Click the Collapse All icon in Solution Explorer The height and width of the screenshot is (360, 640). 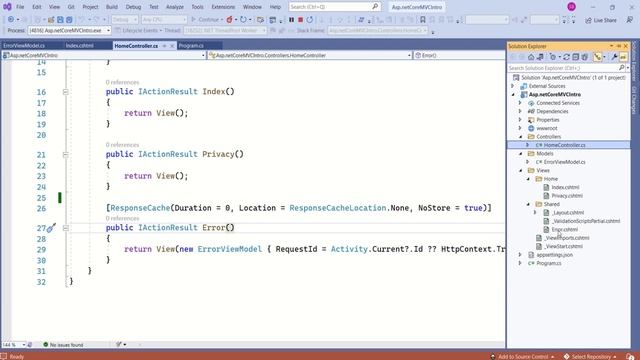tap(576, 57)
